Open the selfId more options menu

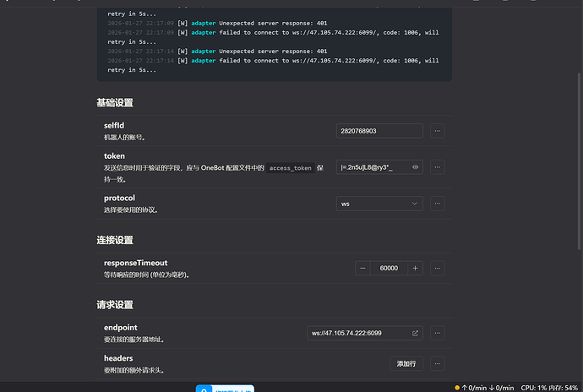pos(437,131)
